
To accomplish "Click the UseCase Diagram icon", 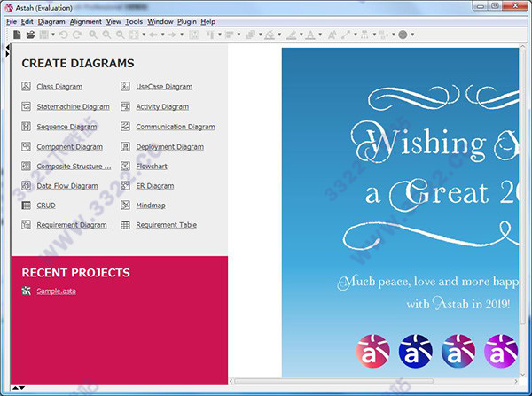I will click(125, 87).
